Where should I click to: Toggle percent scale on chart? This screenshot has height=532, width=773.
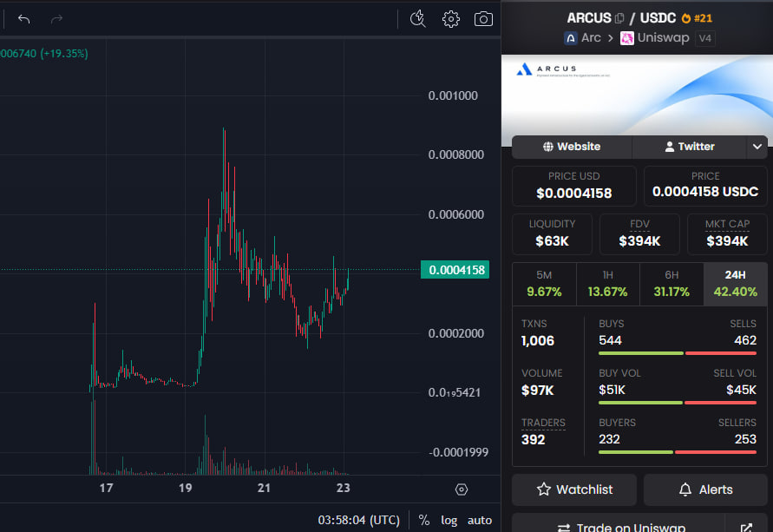point(424,520)
